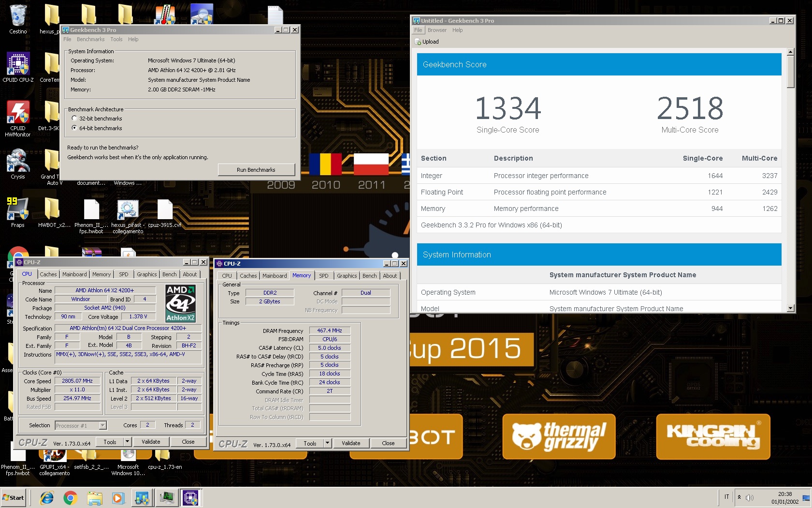
Task: Open File menu in Geekbench 3 Pro
Action: click(x=67, y=40)
